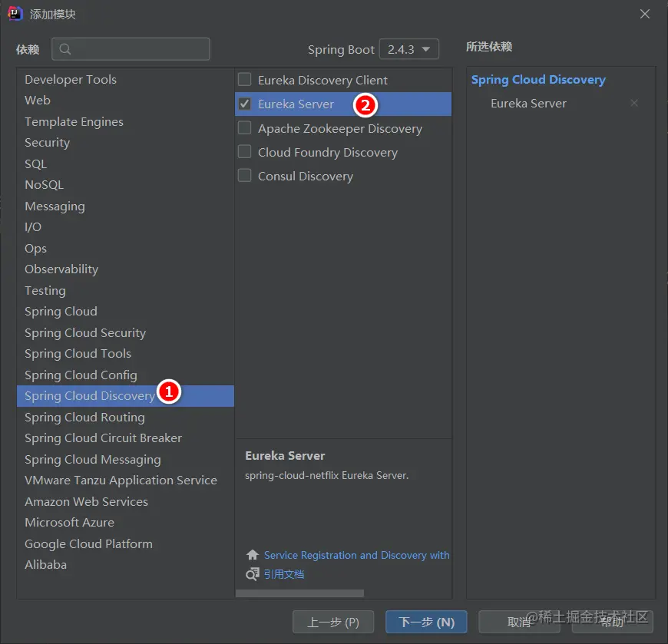The height and width of the screenshot is (644, 668).
Task: Select Spring Cloud Discovery category
Action: tap(125, 395)
